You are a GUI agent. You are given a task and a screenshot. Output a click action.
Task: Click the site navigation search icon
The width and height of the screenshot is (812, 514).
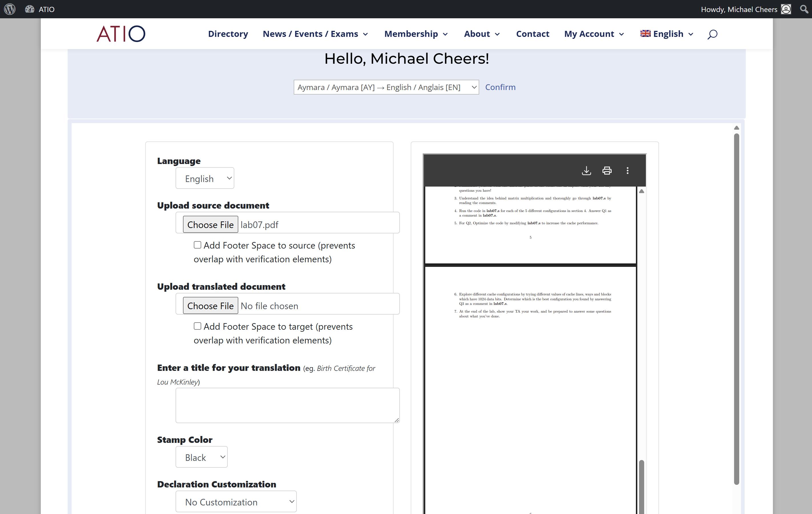click(x=712, y=34)
